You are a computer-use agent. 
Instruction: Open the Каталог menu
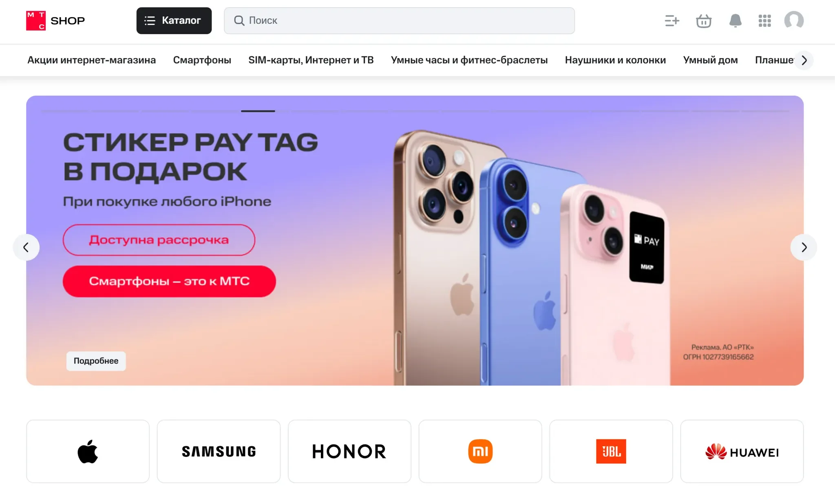(174, 20)
